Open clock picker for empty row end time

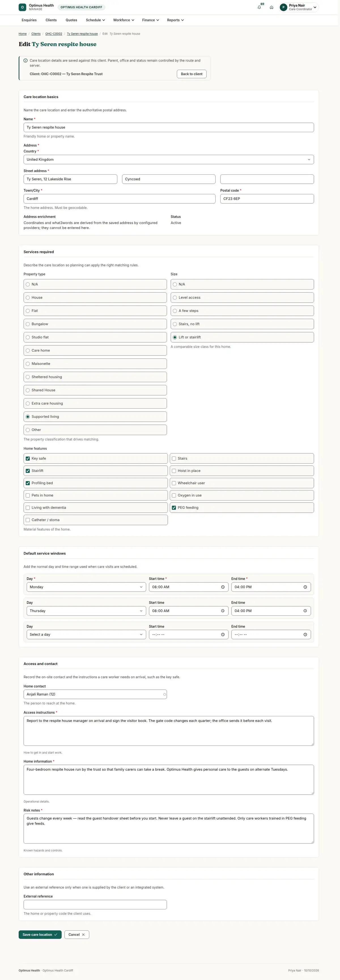[305, 635]
